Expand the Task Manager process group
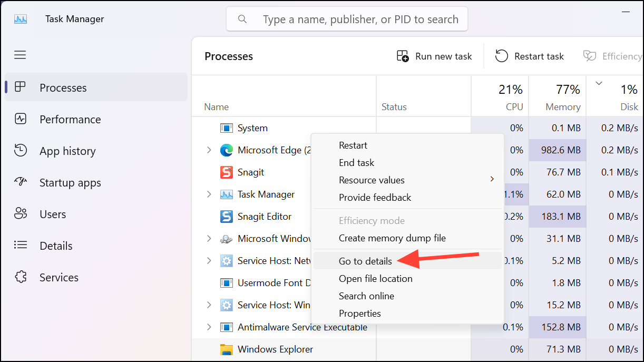 click(209, 194)
